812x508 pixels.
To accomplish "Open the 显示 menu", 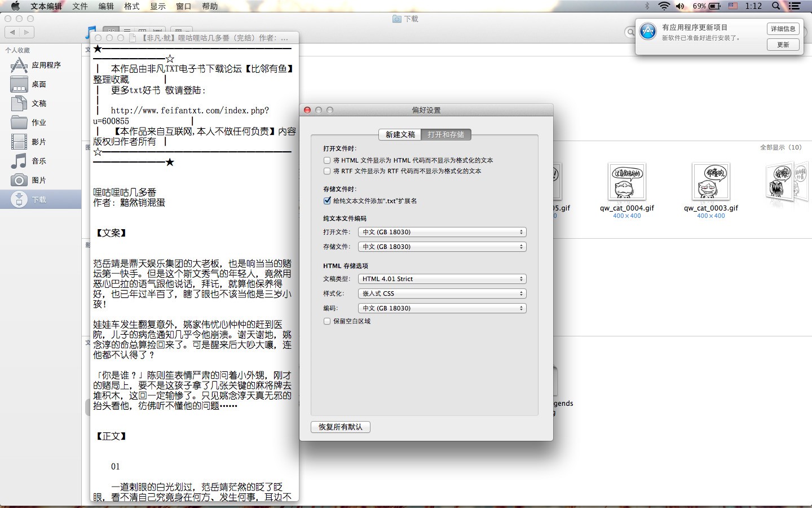I will point(158,6).
